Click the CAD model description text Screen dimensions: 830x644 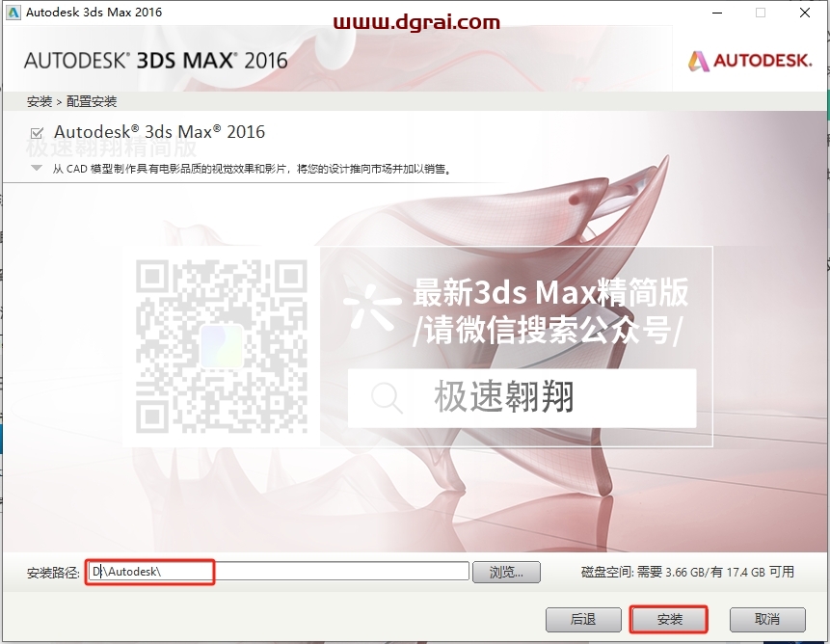(x=252, y=170)
